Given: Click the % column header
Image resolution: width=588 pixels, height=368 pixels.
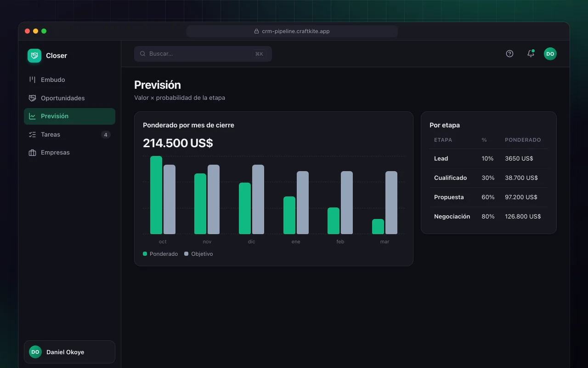Looking at the screenshot, I should click(484, 140).
